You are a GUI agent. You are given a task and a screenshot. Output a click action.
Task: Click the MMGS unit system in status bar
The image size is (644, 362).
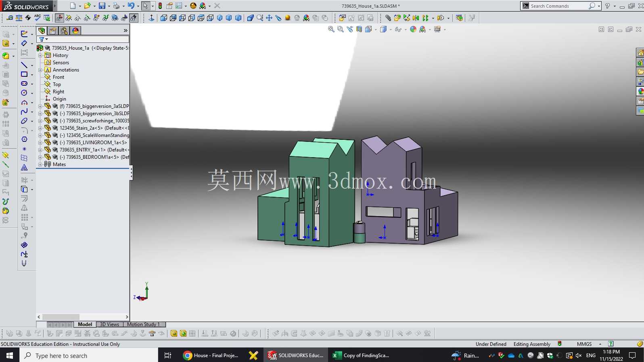(x=584, y=344)
